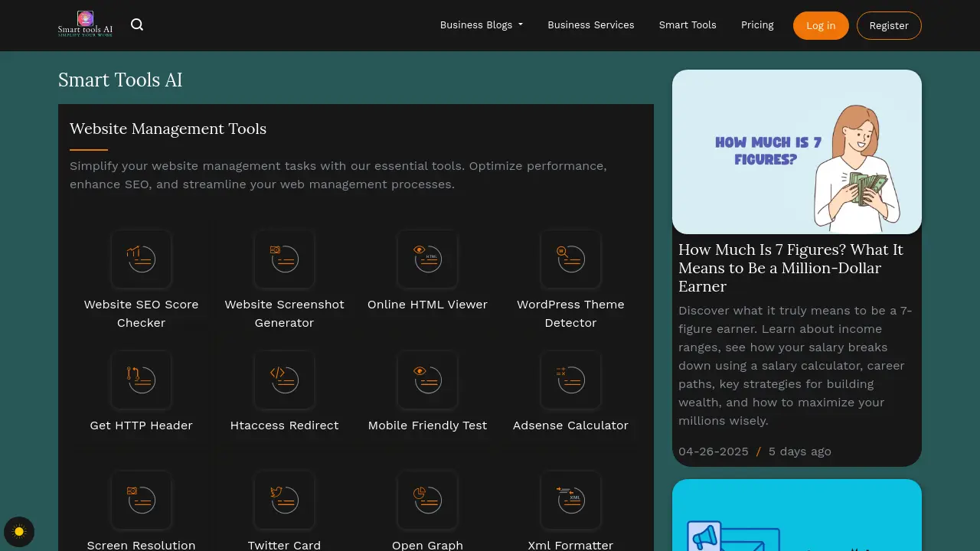Open the Screen Resolution text link
Image resolution: width=980 pixels, height=551 pixels.
click(141, 545)
